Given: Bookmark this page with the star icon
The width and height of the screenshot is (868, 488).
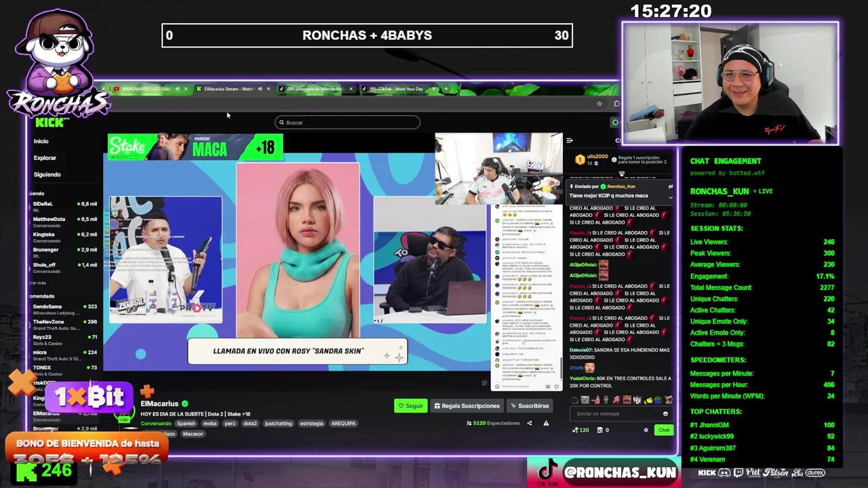Looking at the screenshot, I should coord(599,104).
